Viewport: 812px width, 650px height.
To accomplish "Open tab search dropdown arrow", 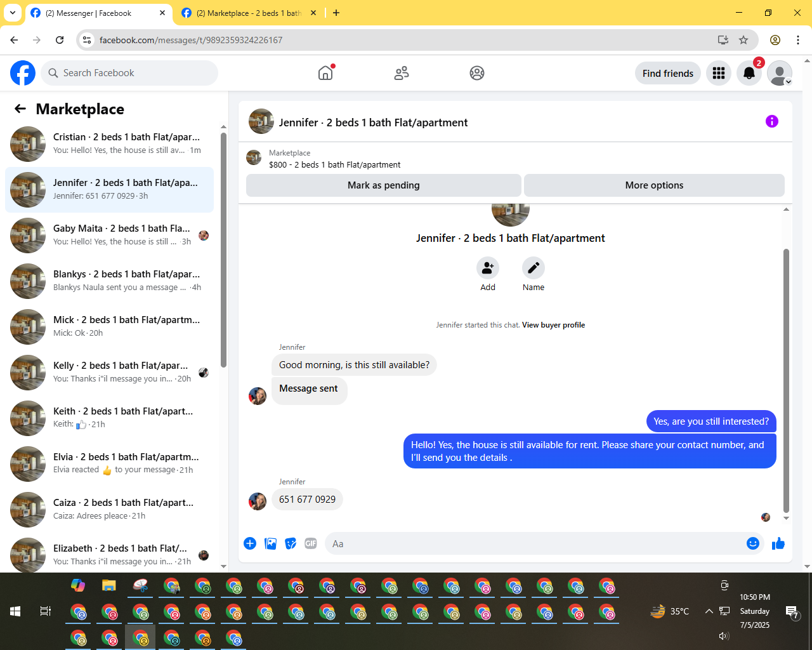I will click(13, 13).
